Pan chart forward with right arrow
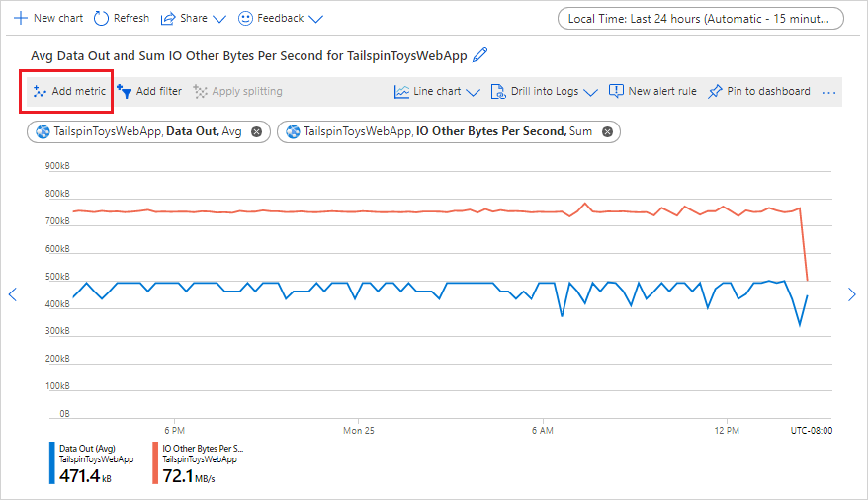The height and width of the screenshot is (500, 868). coord(853,293)
